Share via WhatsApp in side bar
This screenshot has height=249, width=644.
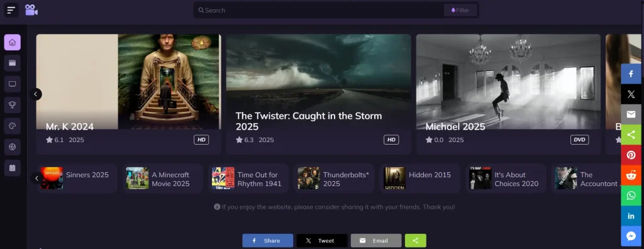[631, 195]
